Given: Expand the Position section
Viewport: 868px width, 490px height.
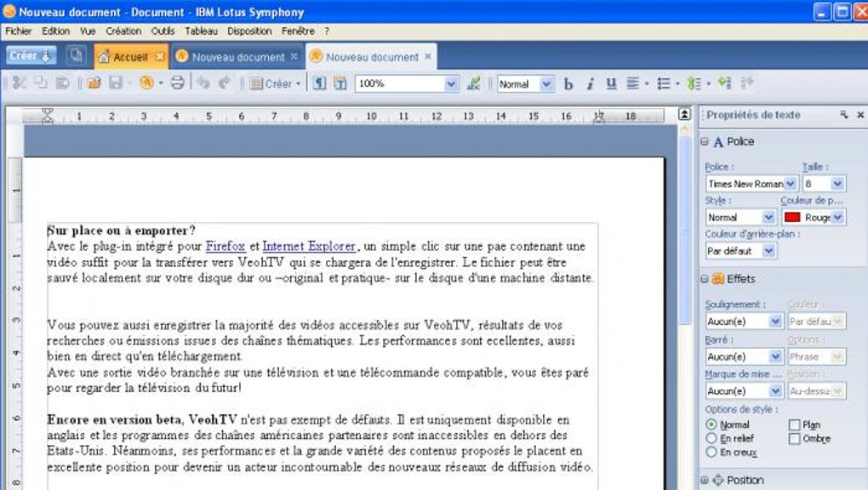Looking at the screenshot, I should click(705, 480).
